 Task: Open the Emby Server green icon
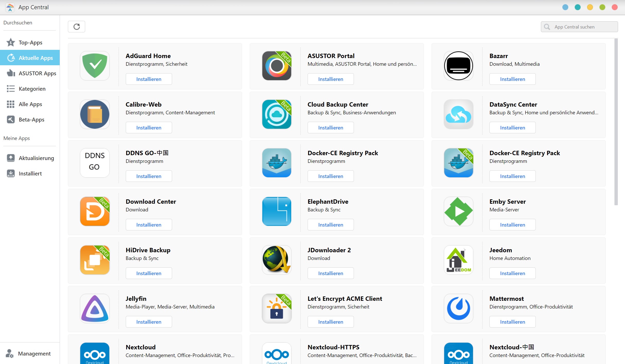click(458, 211)
